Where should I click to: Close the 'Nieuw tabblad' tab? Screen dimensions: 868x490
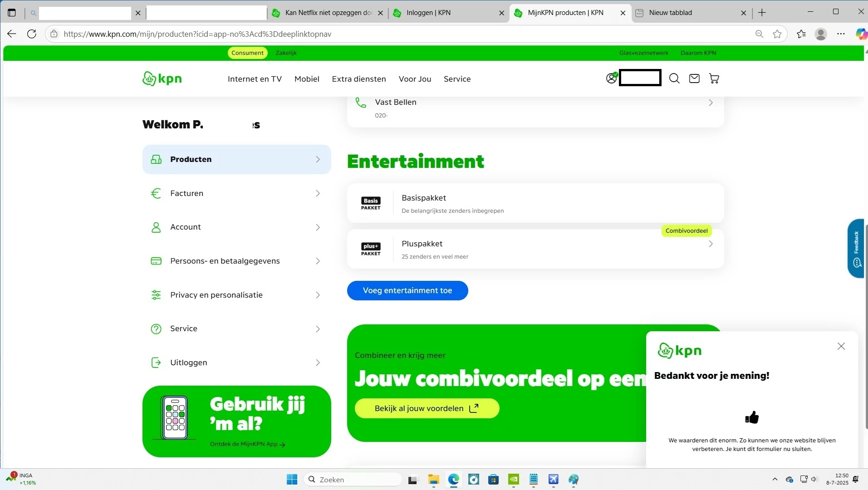(x=744, y=13)
